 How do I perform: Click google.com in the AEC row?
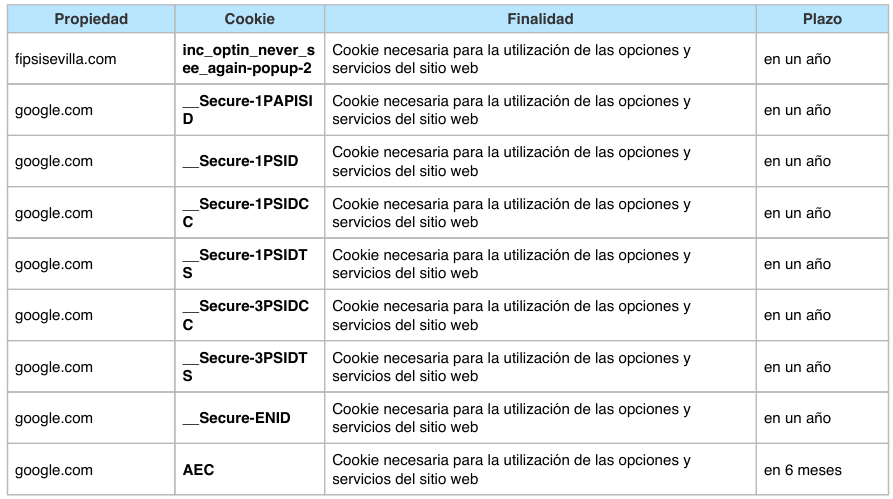[54, 470]
